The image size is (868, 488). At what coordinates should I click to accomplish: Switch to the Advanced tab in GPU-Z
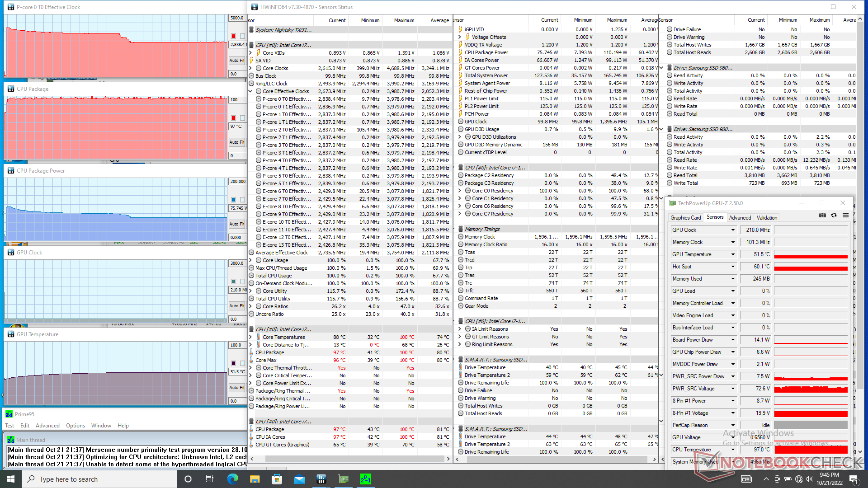click(x=740, y=218)
